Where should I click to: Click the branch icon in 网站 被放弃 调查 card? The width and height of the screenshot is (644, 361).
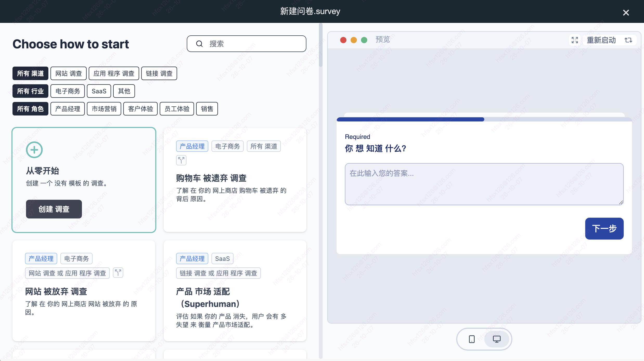(x=118, y=273)
